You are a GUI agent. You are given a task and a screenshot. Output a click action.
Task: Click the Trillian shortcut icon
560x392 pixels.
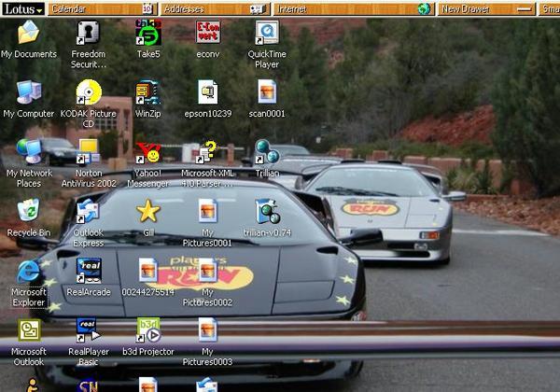pyautogui.click(x=267, y=152)
